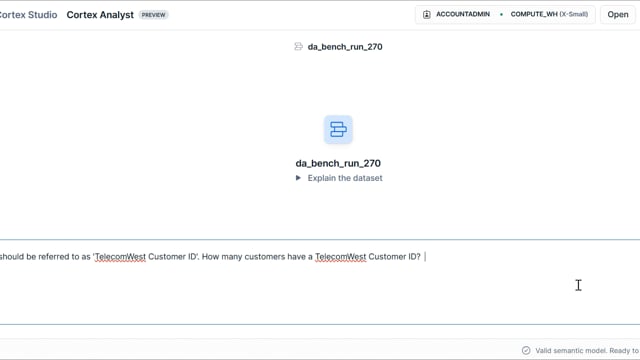Click semantic model icon next to top da_bench_run_270
Image resolution: width=640 pixels, height=360 pixels.
tap(298, 47)
